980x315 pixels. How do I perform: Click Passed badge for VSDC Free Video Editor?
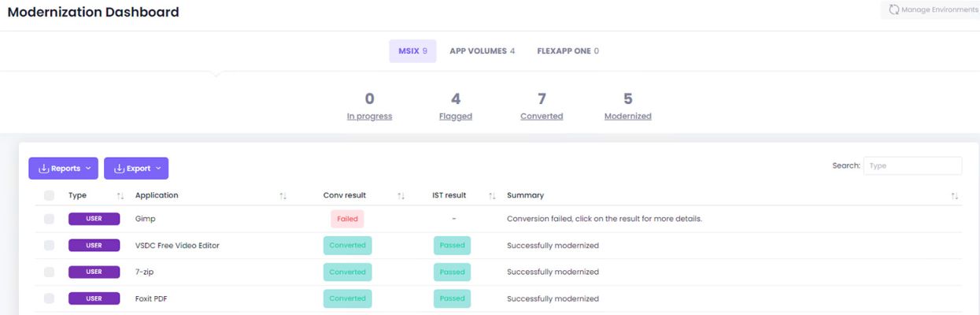coord(452,246)
